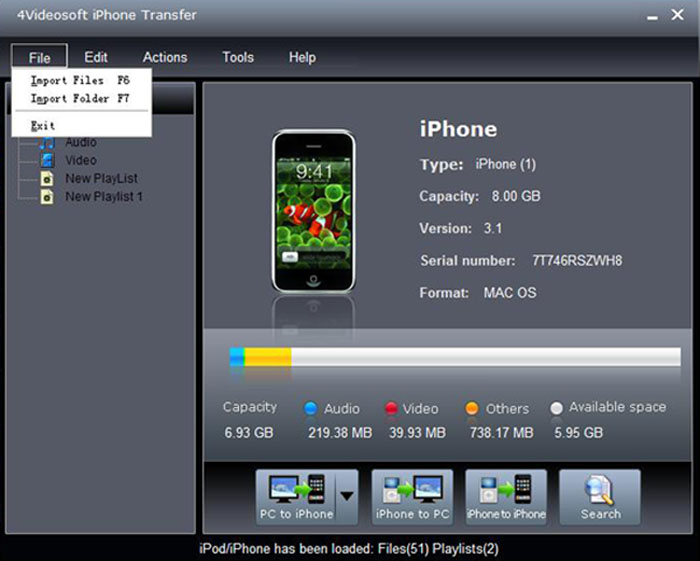Screen dimensions: 700x561
Task: Click the Format value MAC OS
Action: 510,293
